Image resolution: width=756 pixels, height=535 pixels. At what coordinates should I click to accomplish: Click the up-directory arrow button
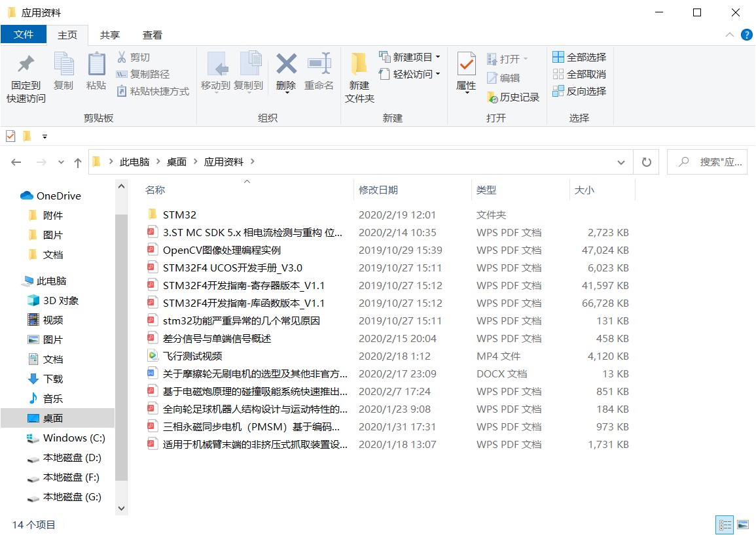pyautogui.click(x=78, y=162)
